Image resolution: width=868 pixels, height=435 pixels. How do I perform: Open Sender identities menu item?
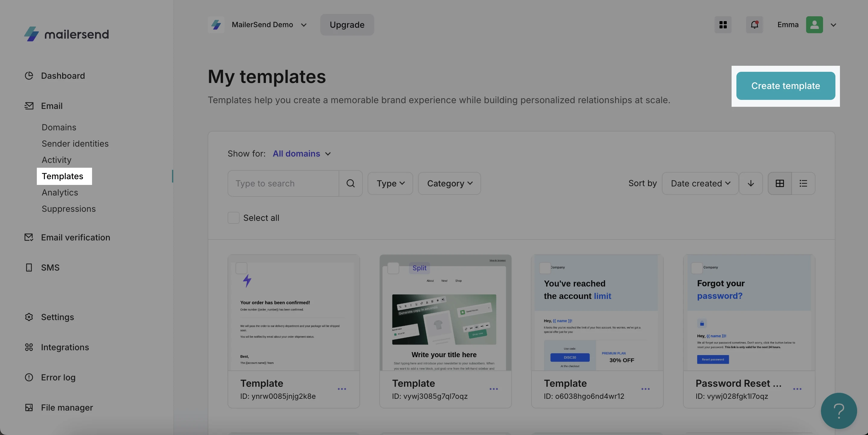pos(75,144)
